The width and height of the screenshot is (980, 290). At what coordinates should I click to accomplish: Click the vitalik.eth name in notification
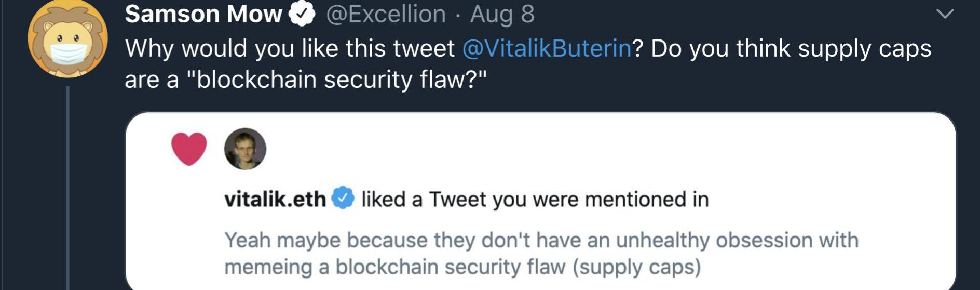pyautogui.click(x=275, y=199)
